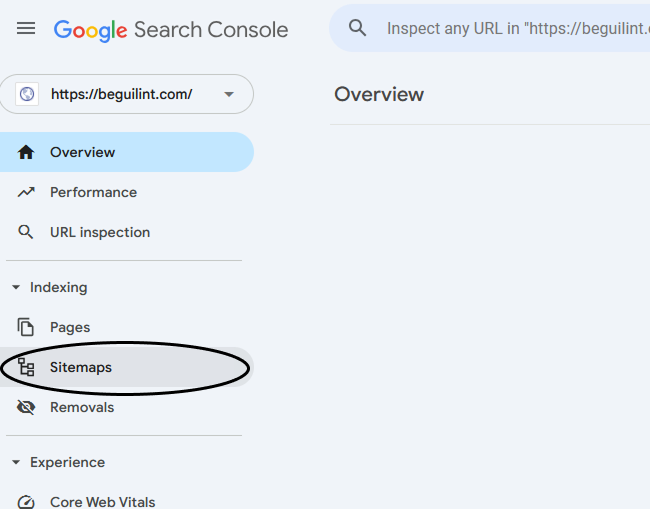Viewport: 650px width, 509px height.
Task: Open the Overview menu item
Action: click(x=127, y=152)
